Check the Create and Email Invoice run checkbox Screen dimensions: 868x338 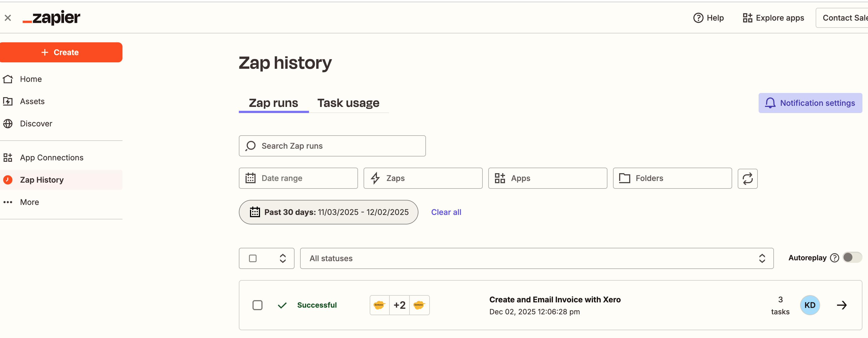pyautogui.click(x=258, y=305)
